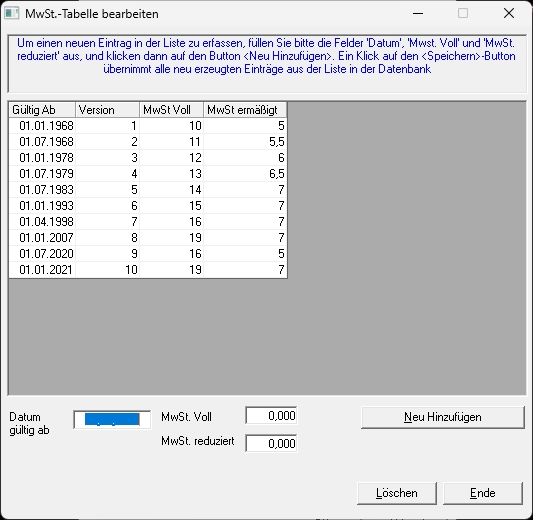533x520 pixels.
Task: Click MwSt Voll 16 in 2020 row
Action: (x=171, y=254)
